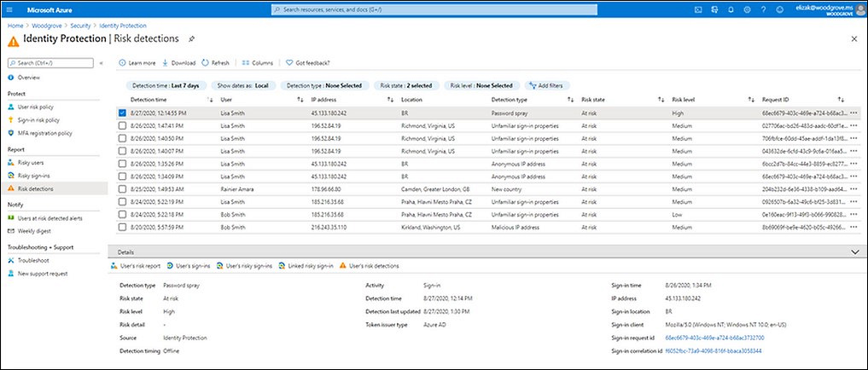Sort by the Risk level column arrows
This screenshot has width=868, height=370.
[x=751, y=100]
